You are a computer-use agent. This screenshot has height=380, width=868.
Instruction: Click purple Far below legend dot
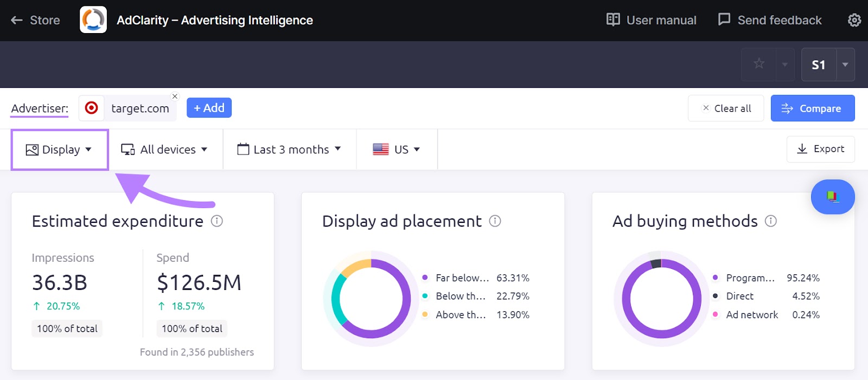pyautogui.click(x=425, y=278)
